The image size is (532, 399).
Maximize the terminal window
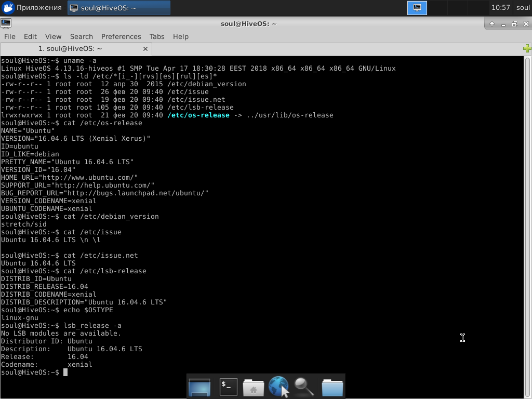point(515,24)
